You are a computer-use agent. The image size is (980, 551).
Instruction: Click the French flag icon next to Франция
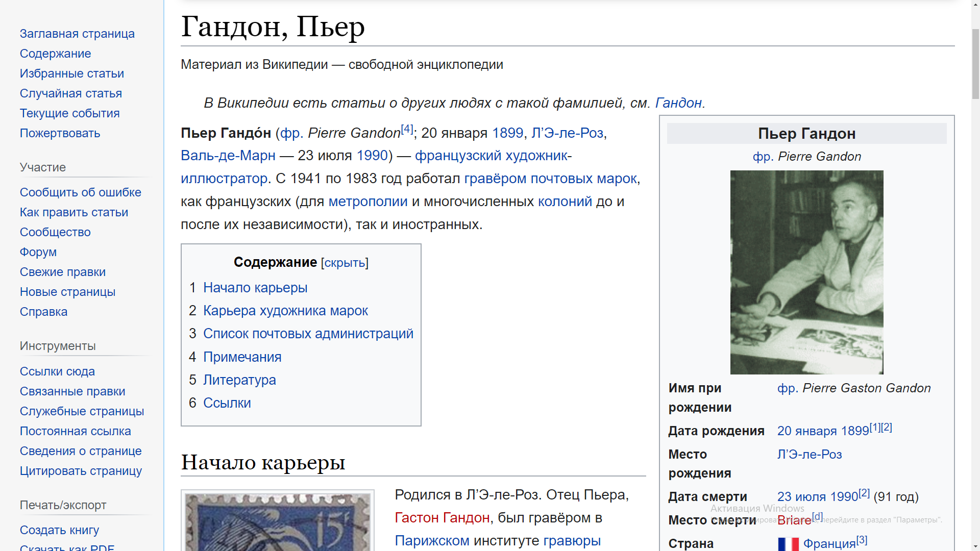pos(788,544)
